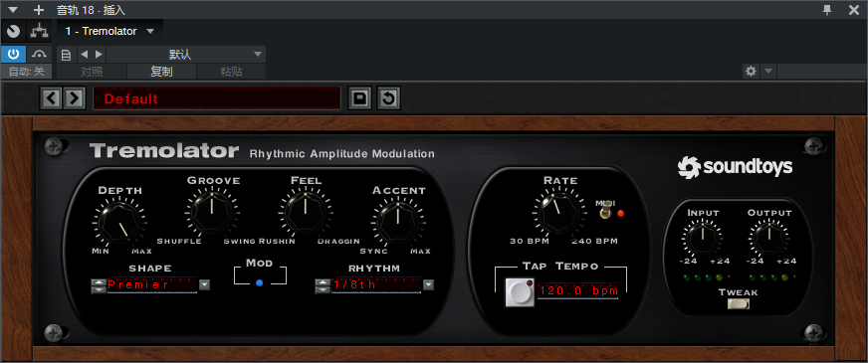Open the Shape dropdown showing Premier
The width and height of the screenshot is (868, 363).
coord(205,284)
